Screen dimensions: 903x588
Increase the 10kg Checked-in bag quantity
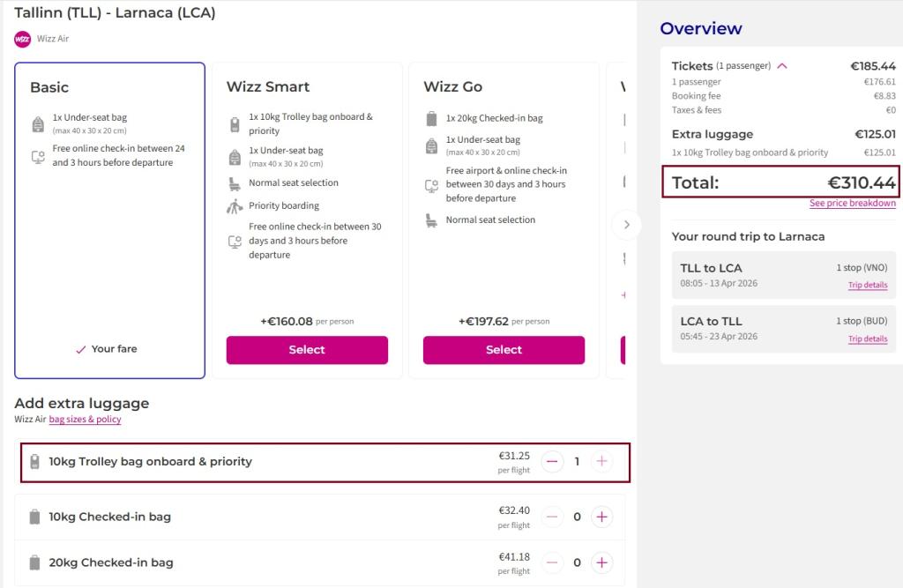pyautogui.click(x=601, y=517)
